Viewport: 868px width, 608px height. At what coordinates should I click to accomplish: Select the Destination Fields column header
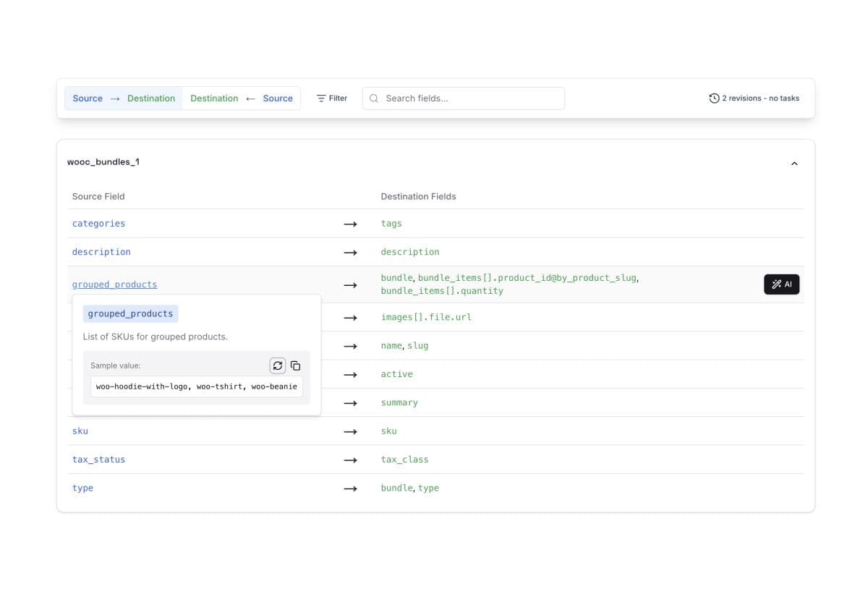pyautogui.click(x=419, y=196)
